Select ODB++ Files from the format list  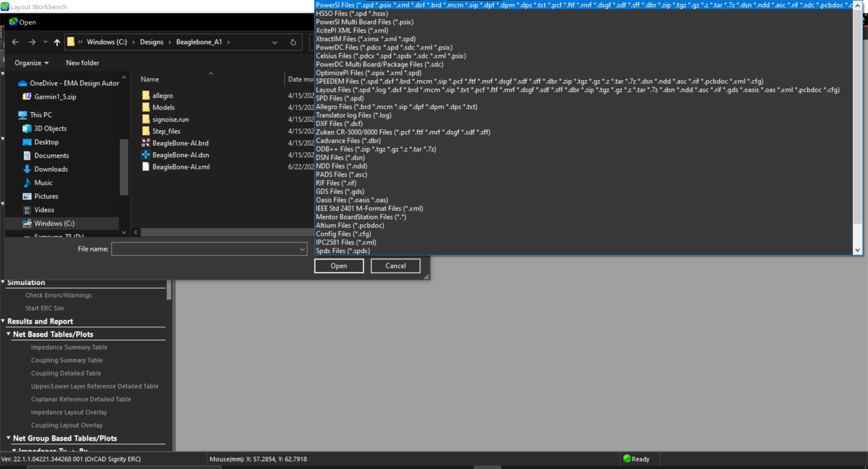[376, 149]
